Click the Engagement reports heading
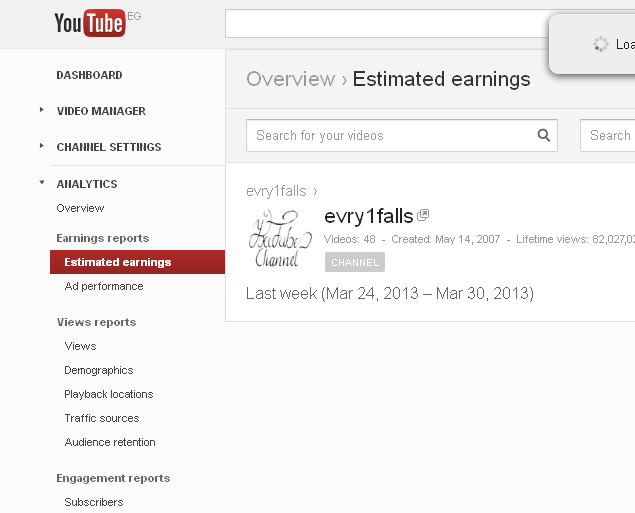Screen dimensions: 635x513 pyautogui.click(x=113, y=478)
